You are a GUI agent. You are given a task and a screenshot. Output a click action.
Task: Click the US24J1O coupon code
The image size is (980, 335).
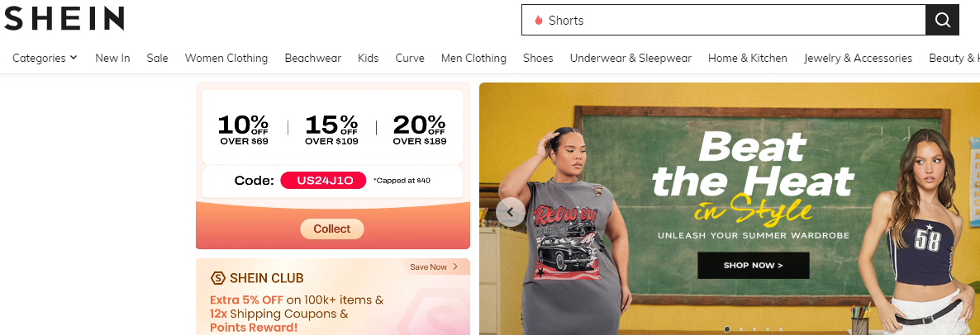pos(323,181)
